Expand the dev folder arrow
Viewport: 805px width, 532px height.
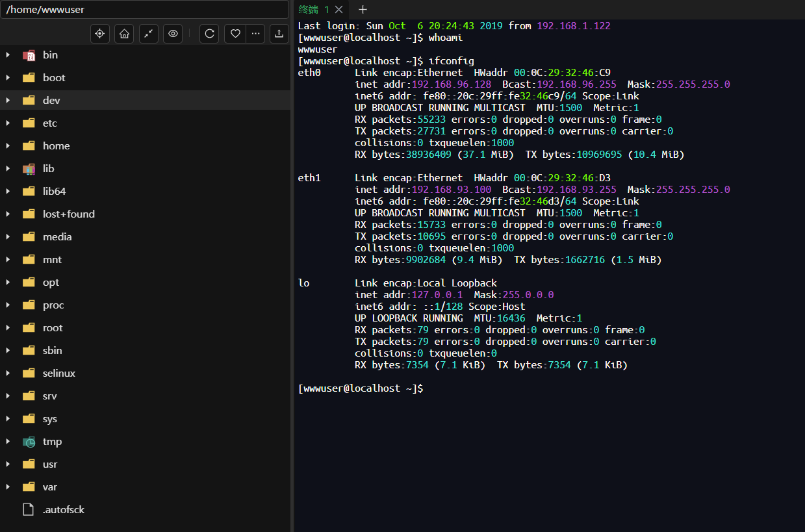8,100
